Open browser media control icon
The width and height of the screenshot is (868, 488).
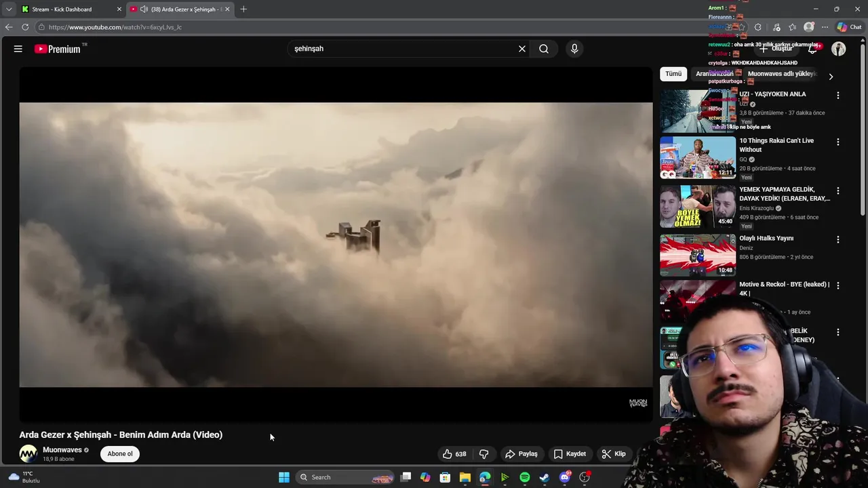pyautogui.click(x=776, y=27)
